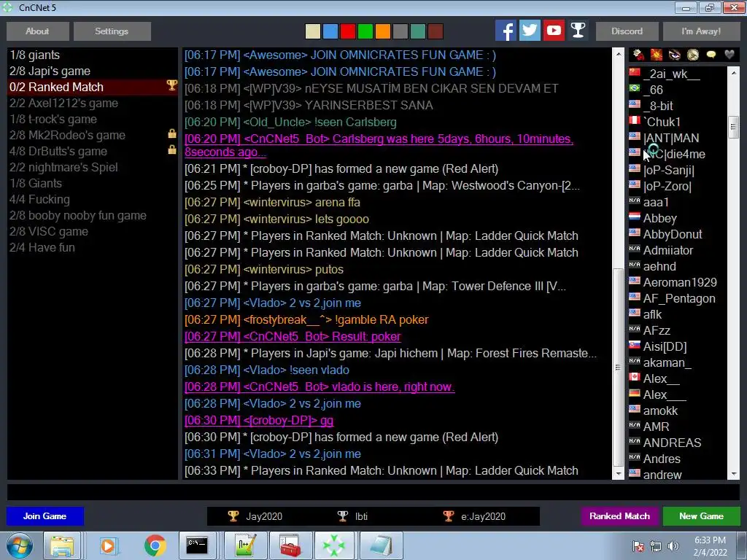Viewport: 747px width, 560px height.
Task: Click the player list scrollbar up arrow
Action: tap(734, 73)
